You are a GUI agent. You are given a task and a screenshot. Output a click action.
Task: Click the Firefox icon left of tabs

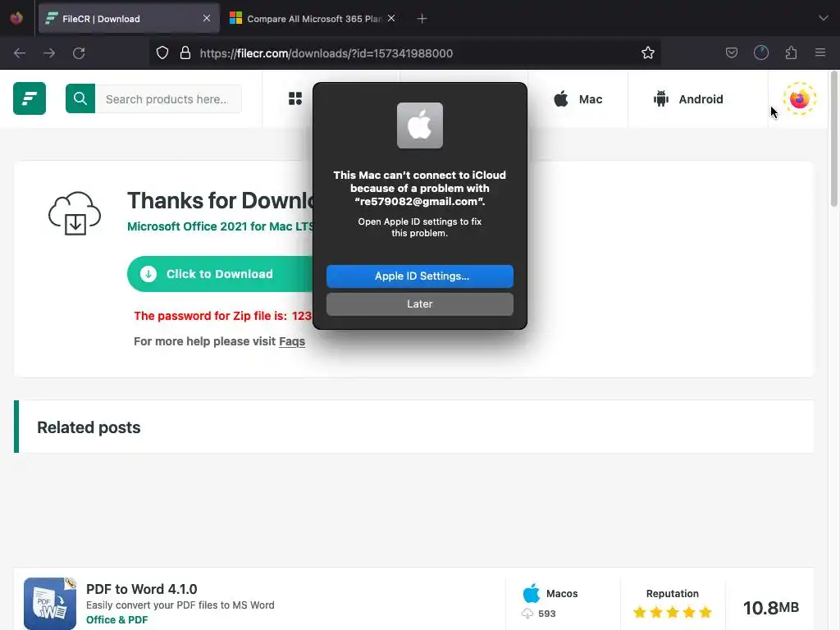pyautogui.click(x=16, y=18)
